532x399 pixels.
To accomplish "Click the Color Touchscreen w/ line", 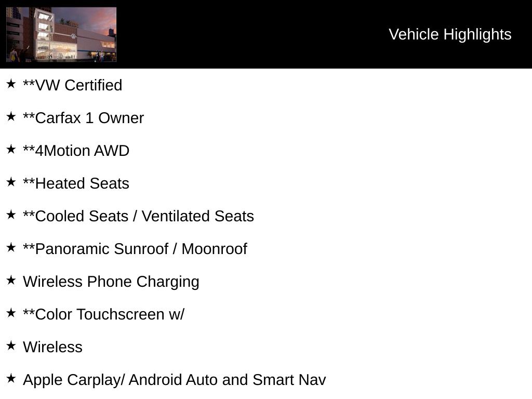I will pos(103,314).
